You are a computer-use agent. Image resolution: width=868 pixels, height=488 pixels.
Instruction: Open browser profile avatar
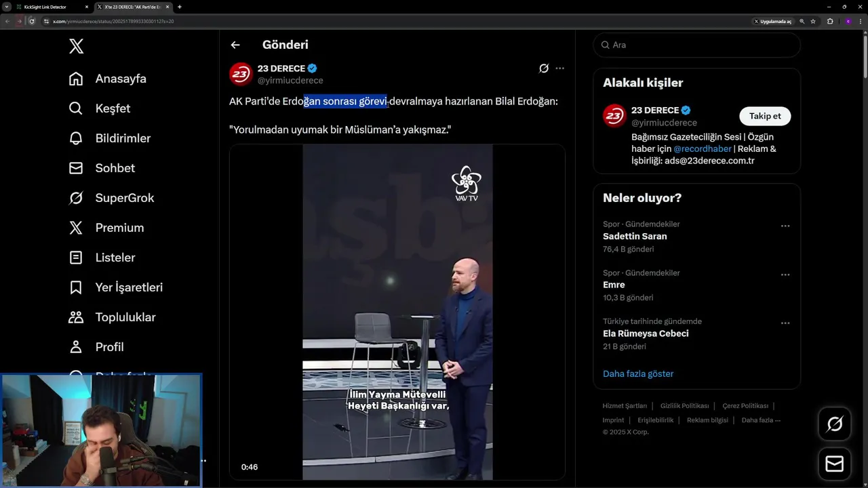pyautogui.click(x=848, y=21)
